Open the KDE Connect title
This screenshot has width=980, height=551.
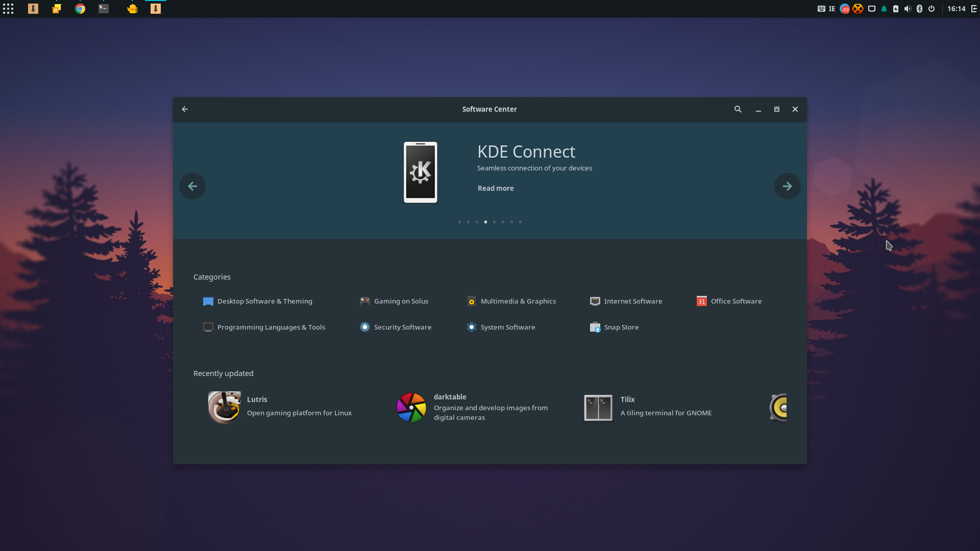click(x=526, y=152)
